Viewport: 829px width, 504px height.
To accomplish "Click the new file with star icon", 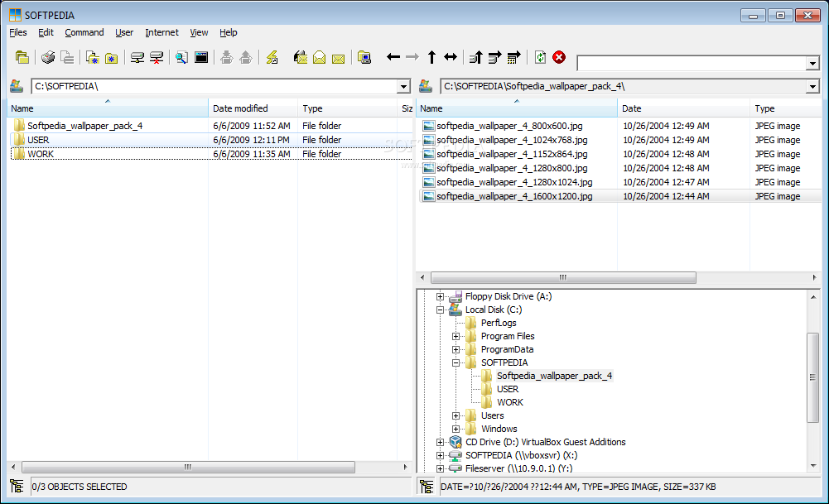I will pos(93,57).
